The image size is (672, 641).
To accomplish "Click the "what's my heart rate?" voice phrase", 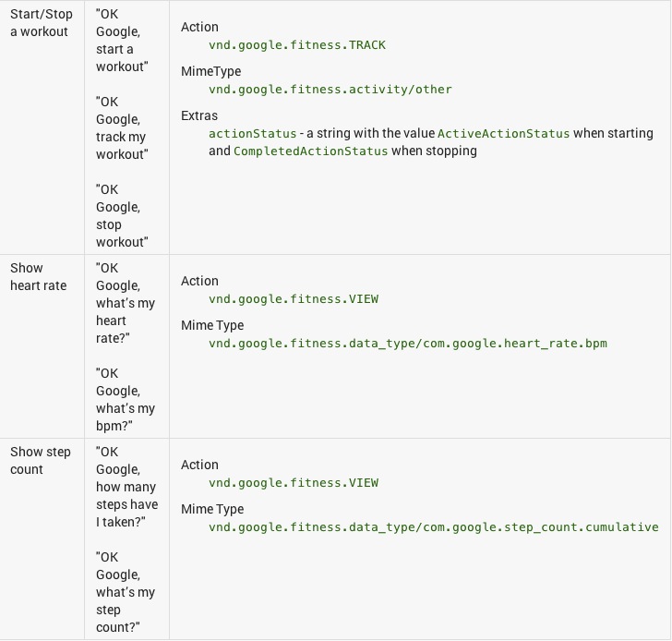I will point(126,304).
